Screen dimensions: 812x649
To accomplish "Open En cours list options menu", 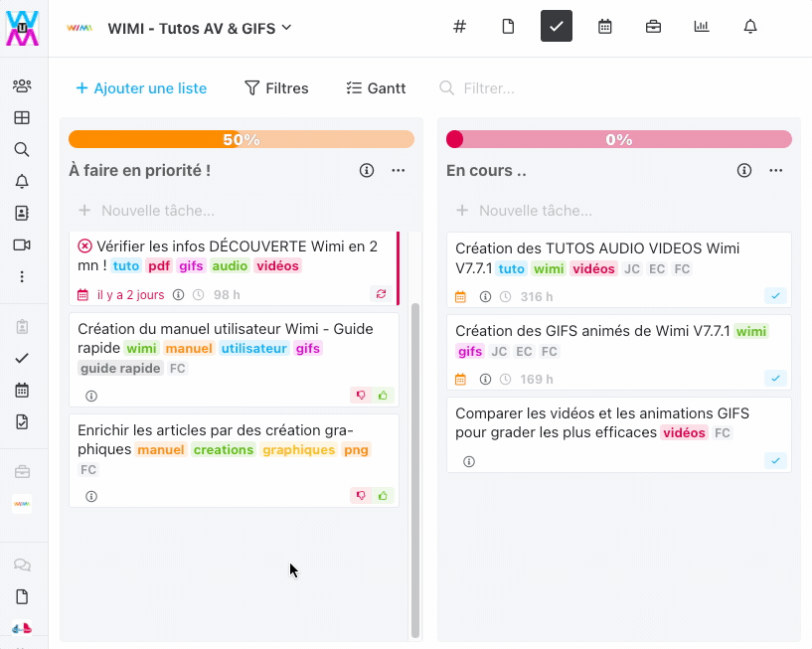I will [x=776, y=170].
